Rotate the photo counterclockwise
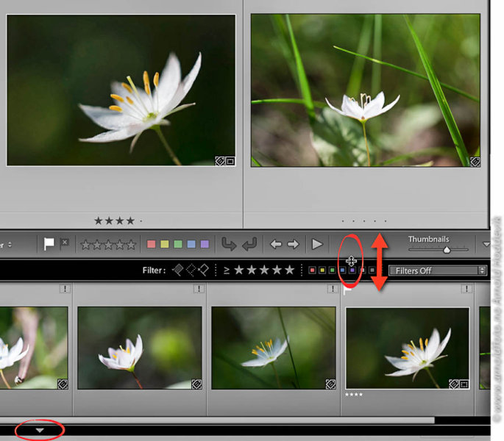The height and width of the screenshot is (441, 504). click(x=229, y=245)
